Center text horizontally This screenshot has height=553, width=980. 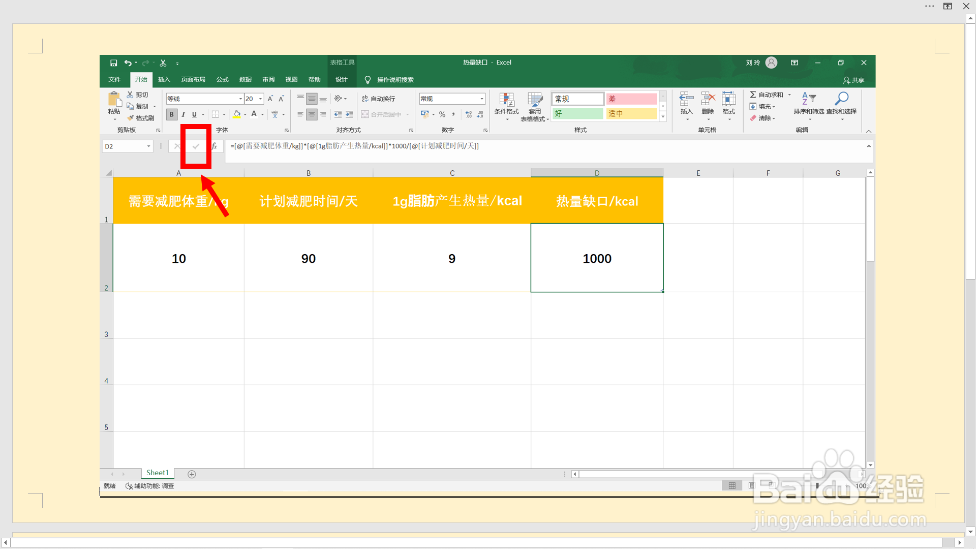[x=312, y=114]
